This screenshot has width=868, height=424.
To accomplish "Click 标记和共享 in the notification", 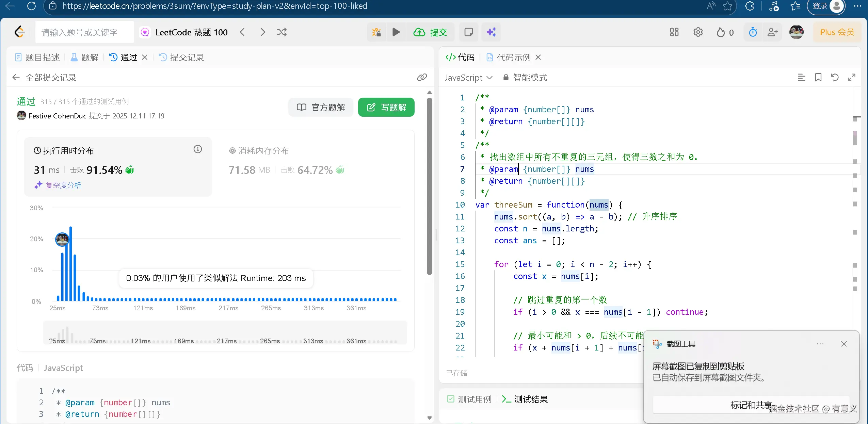I will [751, 405].
